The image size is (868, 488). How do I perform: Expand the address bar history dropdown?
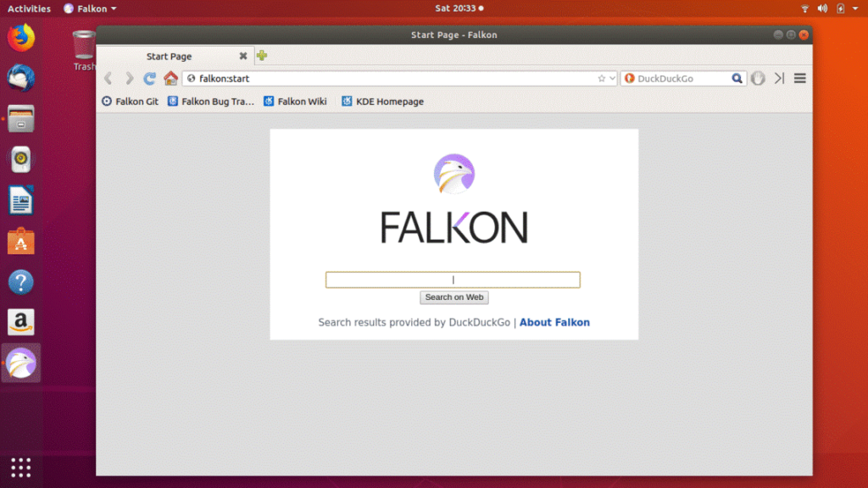click(612, 79)
